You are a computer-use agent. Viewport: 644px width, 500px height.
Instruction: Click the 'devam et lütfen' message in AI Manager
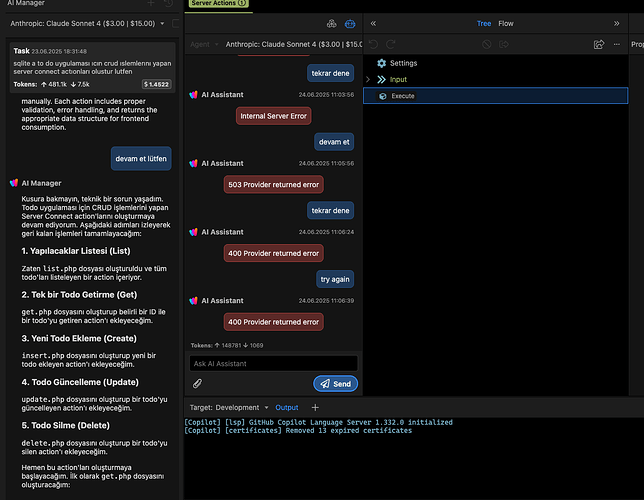141,159
